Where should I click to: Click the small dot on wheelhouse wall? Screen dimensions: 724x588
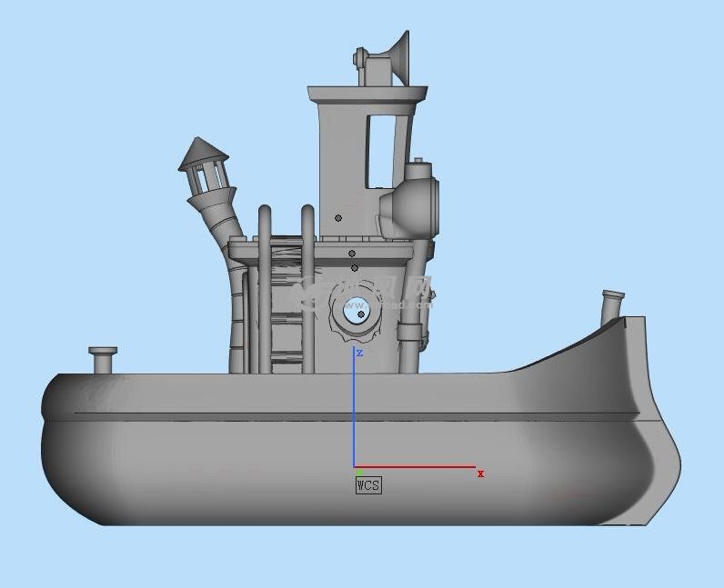click(338, 218)
